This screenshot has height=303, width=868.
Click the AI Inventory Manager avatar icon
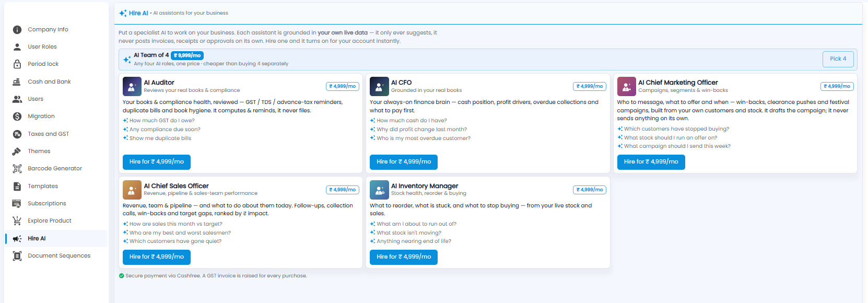(x=379, y=190)
